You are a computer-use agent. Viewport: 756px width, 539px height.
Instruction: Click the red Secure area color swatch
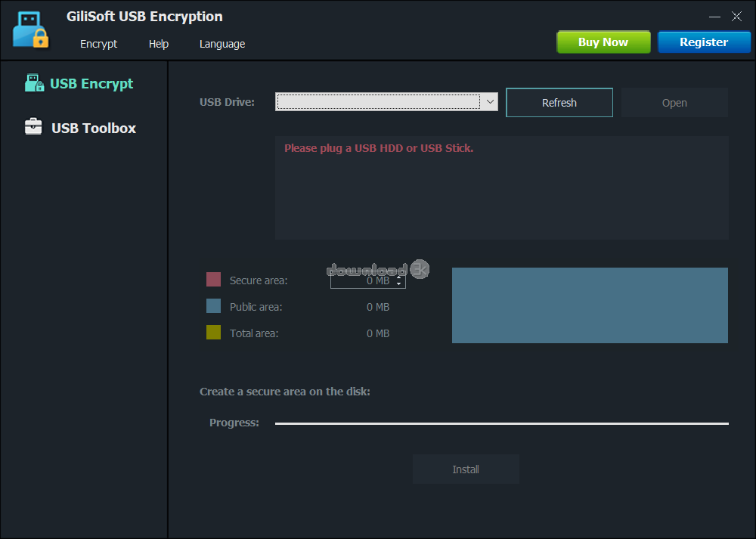tap(214, 280)
